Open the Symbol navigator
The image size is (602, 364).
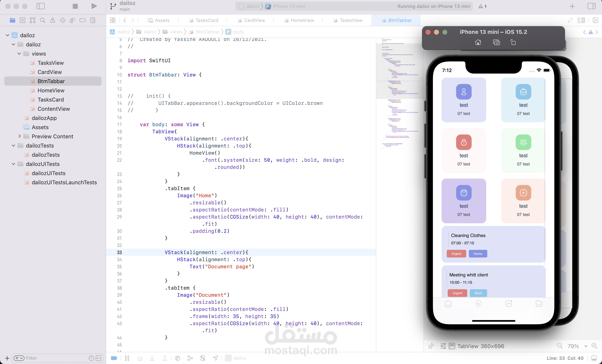(x=32, y=20)
